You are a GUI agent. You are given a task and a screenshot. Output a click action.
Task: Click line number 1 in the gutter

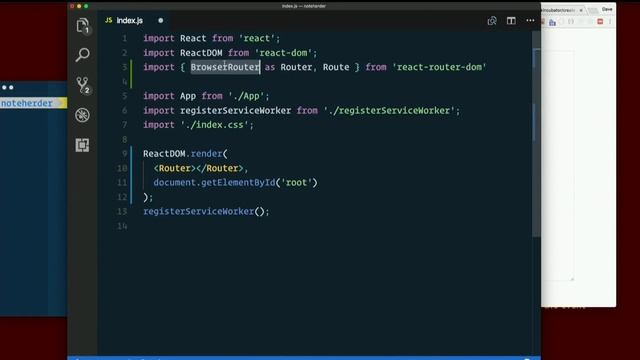(124, 38)
